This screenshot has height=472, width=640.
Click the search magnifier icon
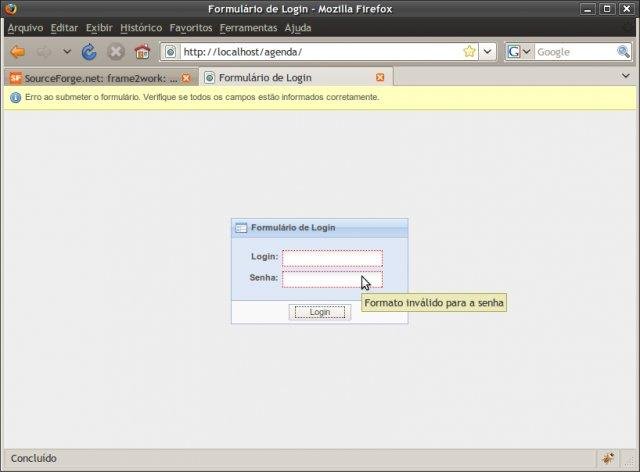point(623,52)
